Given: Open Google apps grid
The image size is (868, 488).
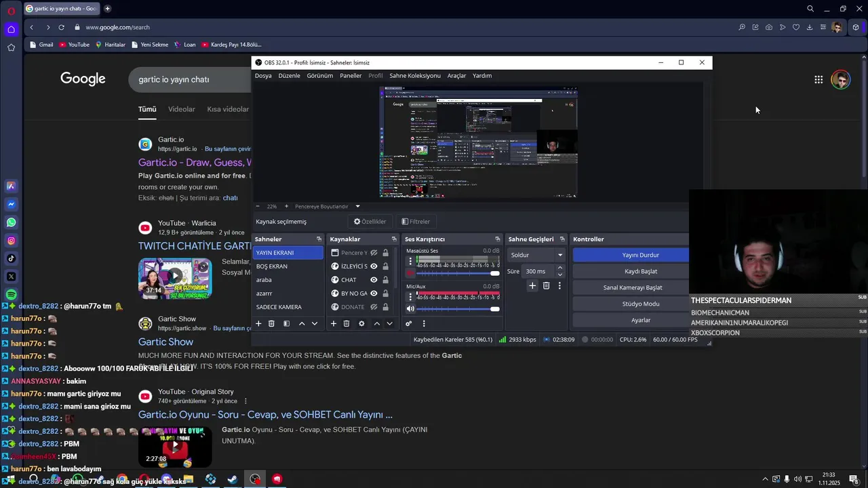Looking at the screenshot, I should tap(818, 79).
